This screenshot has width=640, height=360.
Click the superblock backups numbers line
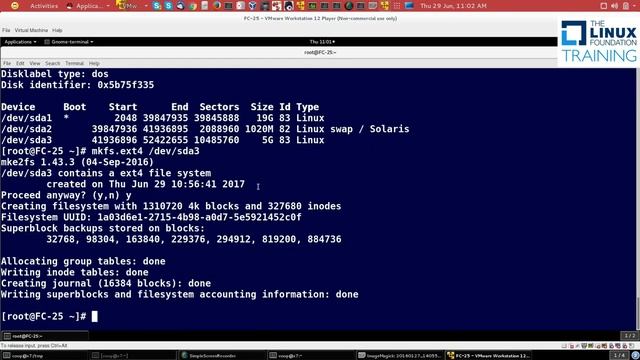click(194, 239)
